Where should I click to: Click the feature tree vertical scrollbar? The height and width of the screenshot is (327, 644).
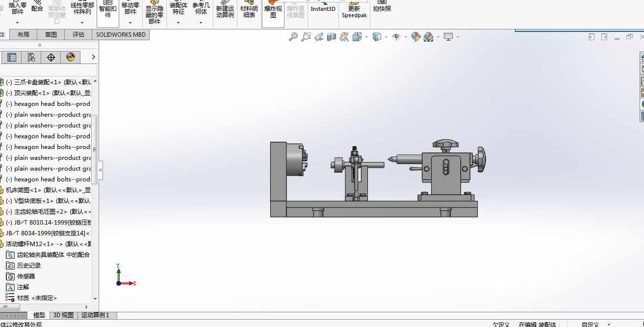click(x=95, y=150)
